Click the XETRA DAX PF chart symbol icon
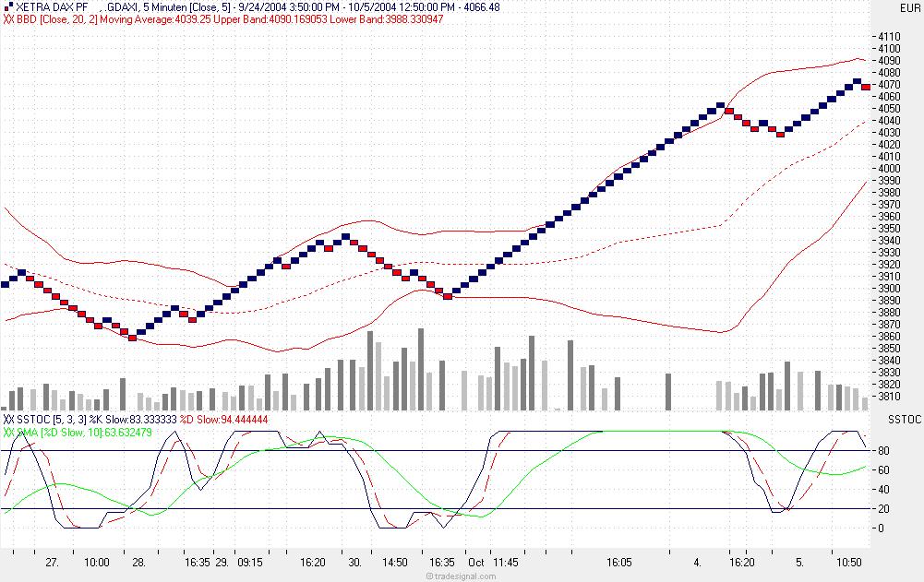924x582 pixels. (6, 6)
